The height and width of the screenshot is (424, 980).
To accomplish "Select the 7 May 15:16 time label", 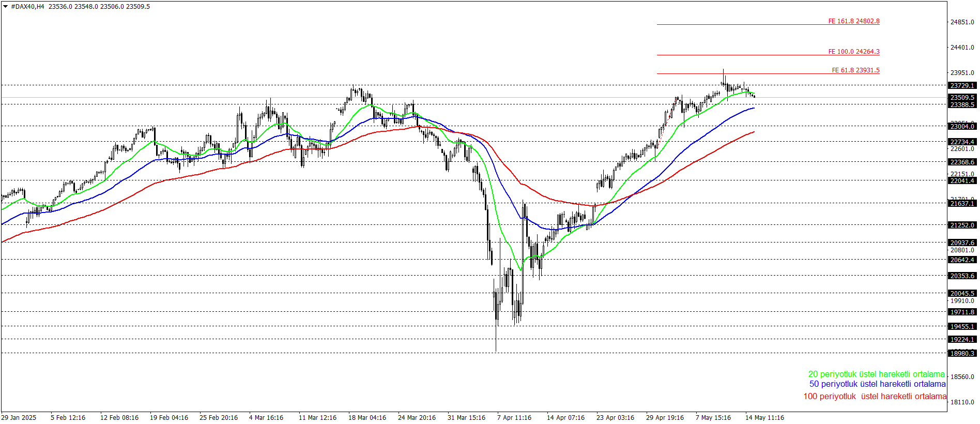I will tap(713, 418).
